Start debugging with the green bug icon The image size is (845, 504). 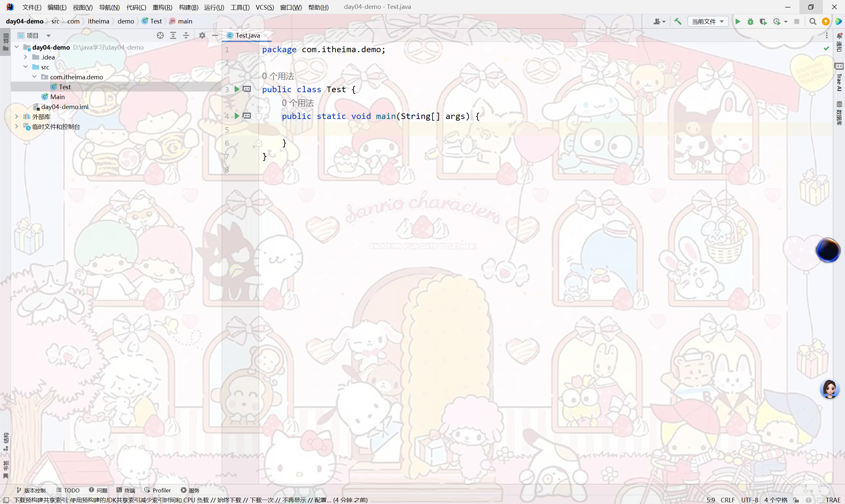(x=750, y=21)
